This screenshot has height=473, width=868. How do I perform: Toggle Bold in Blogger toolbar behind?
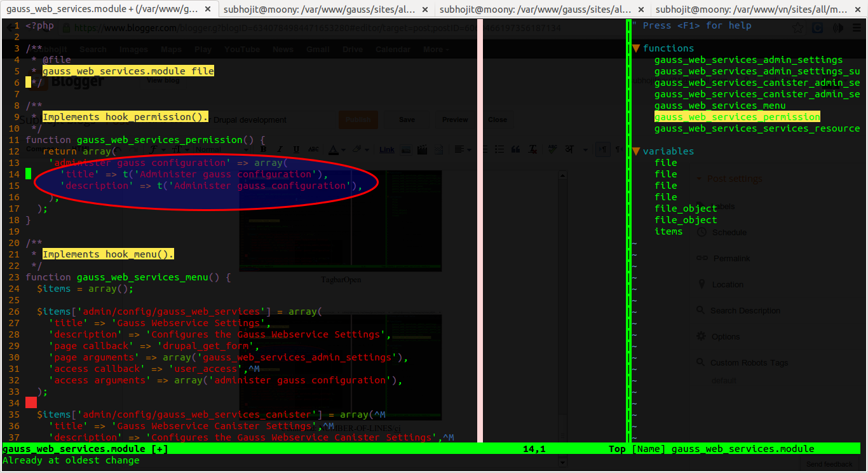264,149
